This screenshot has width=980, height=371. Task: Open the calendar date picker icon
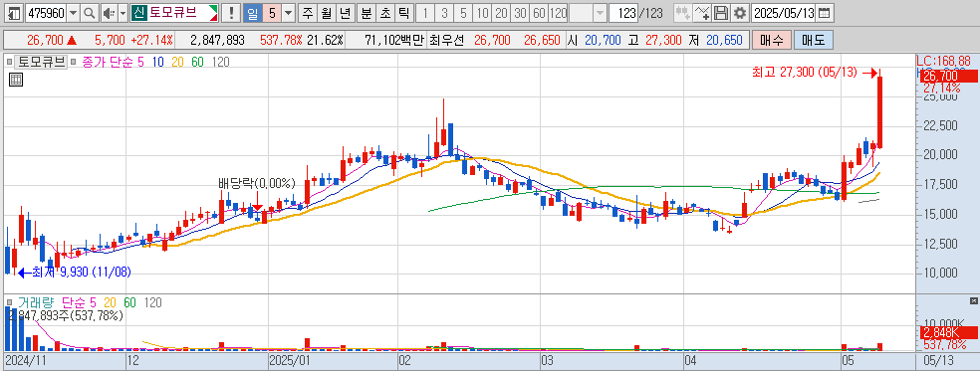[x=825, y=13]
